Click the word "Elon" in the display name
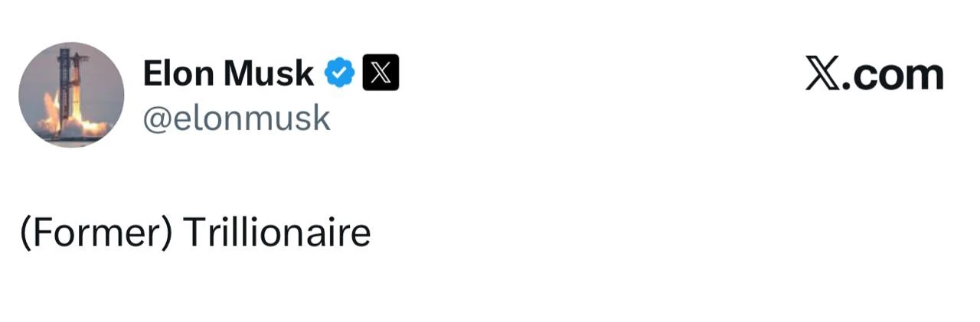This screenshot has height=322, width=980. (x=181, y=73)
